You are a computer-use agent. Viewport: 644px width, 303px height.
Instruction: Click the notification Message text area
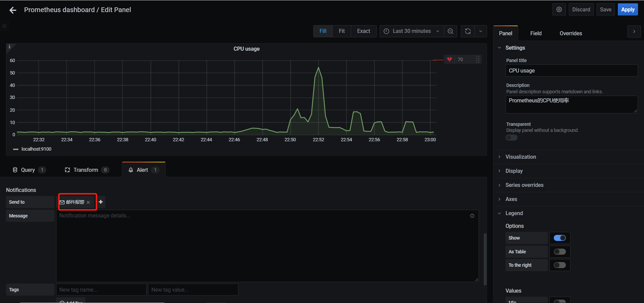[x=267, y=246]
